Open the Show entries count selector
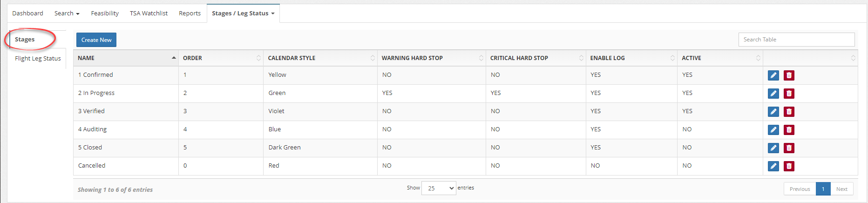Image resolution: width=868 pixels, height=203 pixels. 439,188
